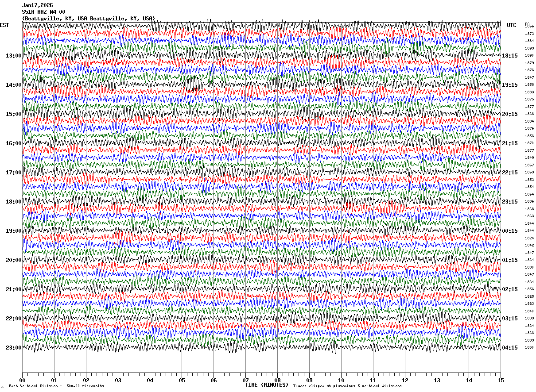Select the DC offset value 1824
536x392 pixels.
coord(529,238)
